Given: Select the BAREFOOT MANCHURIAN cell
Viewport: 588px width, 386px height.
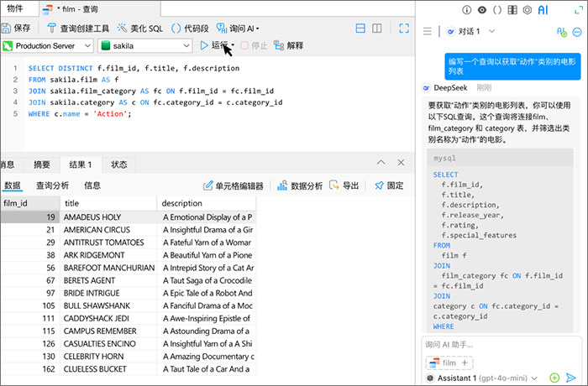Looking at the screenshot, I should [108, 268].
